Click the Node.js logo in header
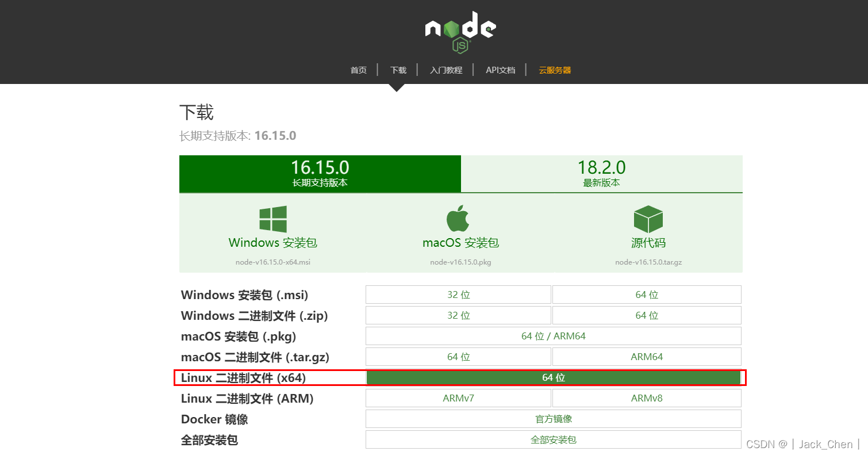This screenshot has height=455, width=868. tap(460, 32)
